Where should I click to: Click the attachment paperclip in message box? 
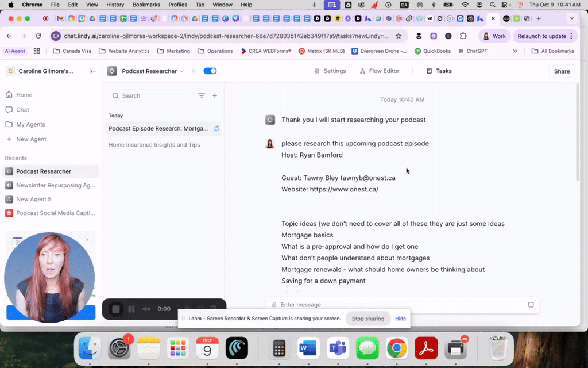[x=274, y=305]
